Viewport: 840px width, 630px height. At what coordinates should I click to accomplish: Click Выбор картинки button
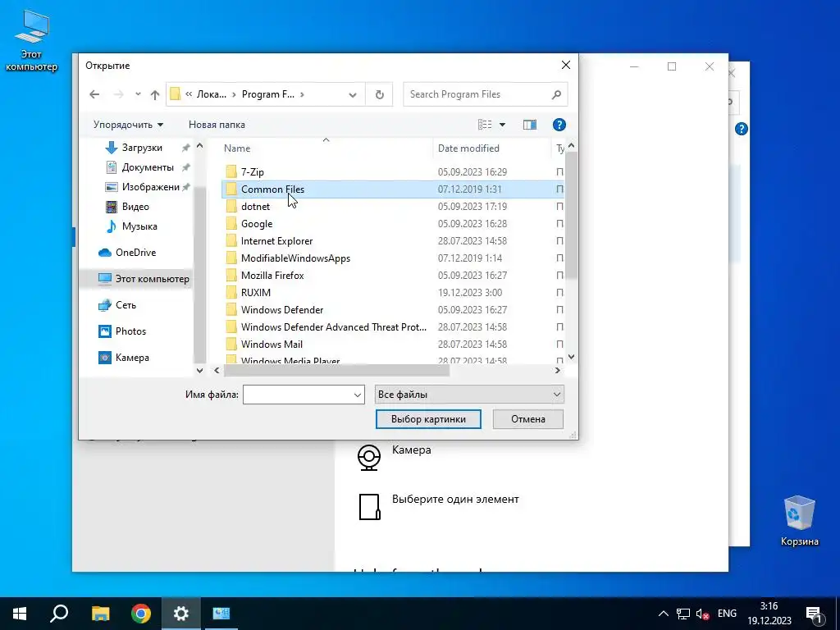coord(428,419)
